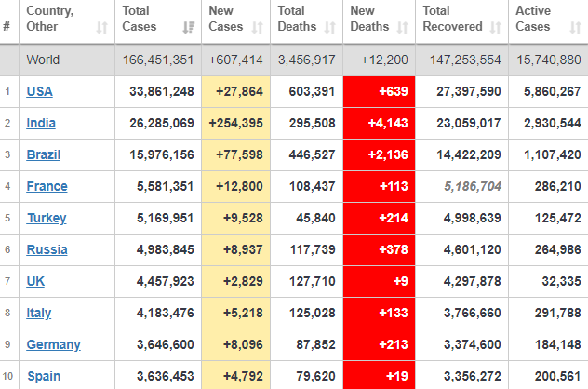Sort by the Country, Other column arrows
This screenshot has width=588, height=389.
(102, 27)
